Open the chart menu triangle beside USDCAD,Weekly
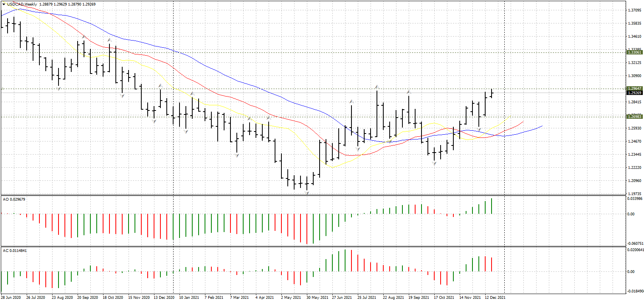This screenshot has height=302, width=644. [4, 4]
